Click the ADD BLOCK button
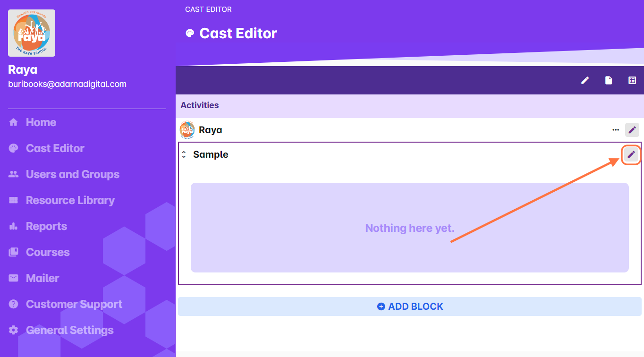The height and width of the screenshot is (357, 644). pyautogui.click(x=410, y=306)
